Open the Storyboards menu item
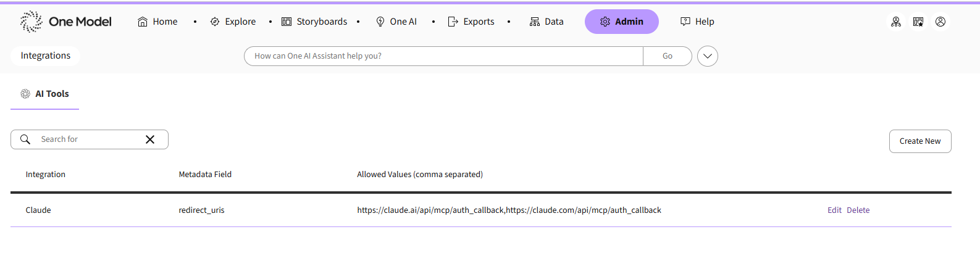Image resolution: width=980 pixels, height=253 pixels. pyautogui.click(x=314, y=22)
